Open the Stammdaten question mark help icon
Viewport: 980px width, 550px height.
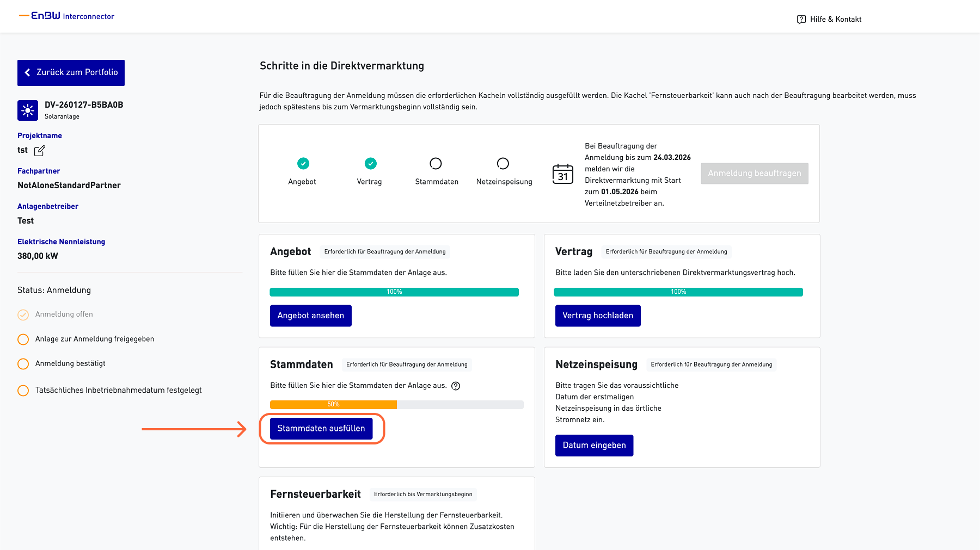coord(456,386)
